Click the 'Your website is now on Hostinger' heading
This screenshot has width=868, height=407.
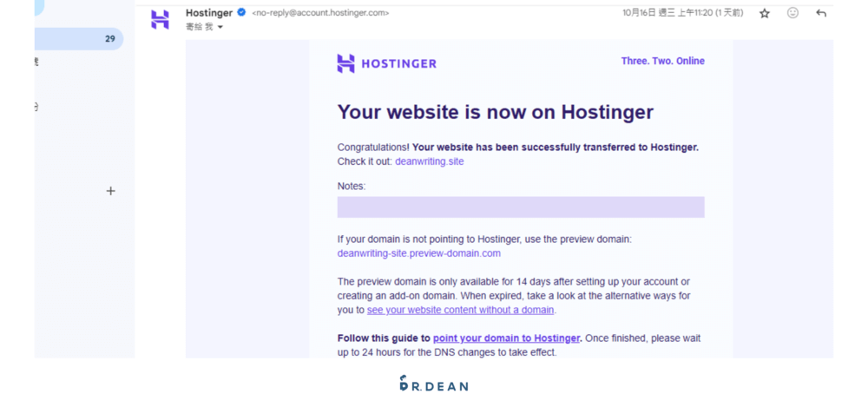(495, 112)
